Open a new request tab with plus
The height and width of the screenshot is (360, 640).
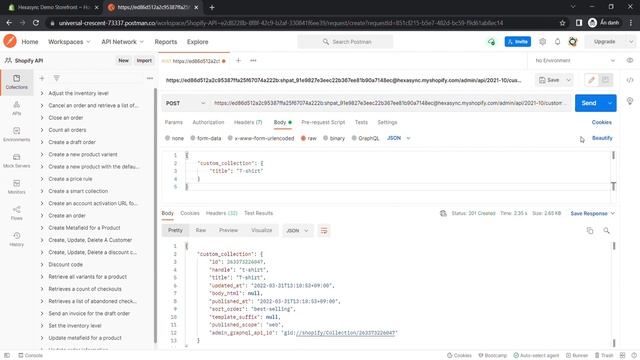238,60
